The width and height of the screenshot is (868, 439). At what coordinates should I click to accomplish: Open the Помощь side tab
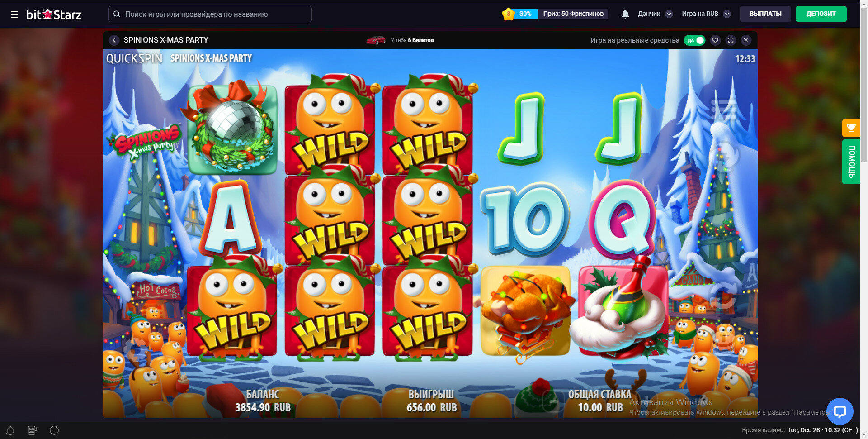851,162
